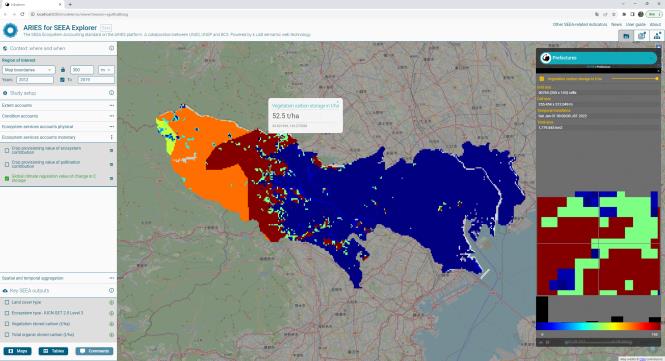
Task: Click the lock icon next to the resolution field
Action: click(x=63, y=70)
